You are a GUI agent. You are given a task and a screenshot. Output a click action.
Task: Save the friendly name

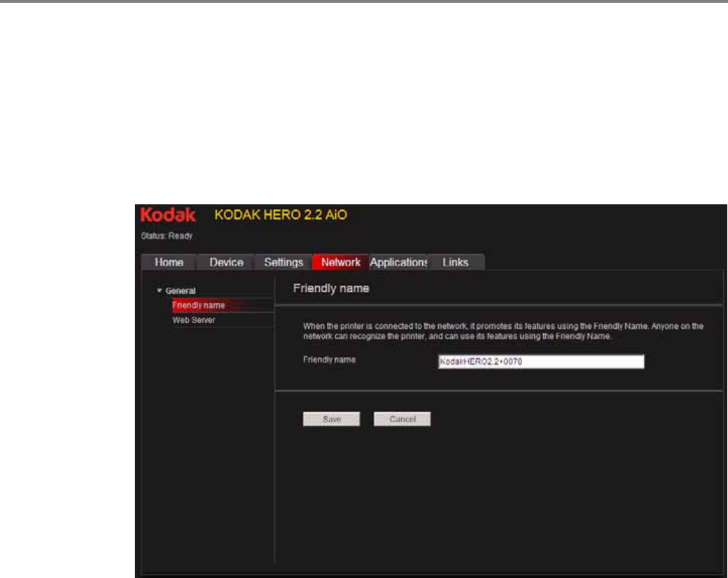(x=332, y=418)
